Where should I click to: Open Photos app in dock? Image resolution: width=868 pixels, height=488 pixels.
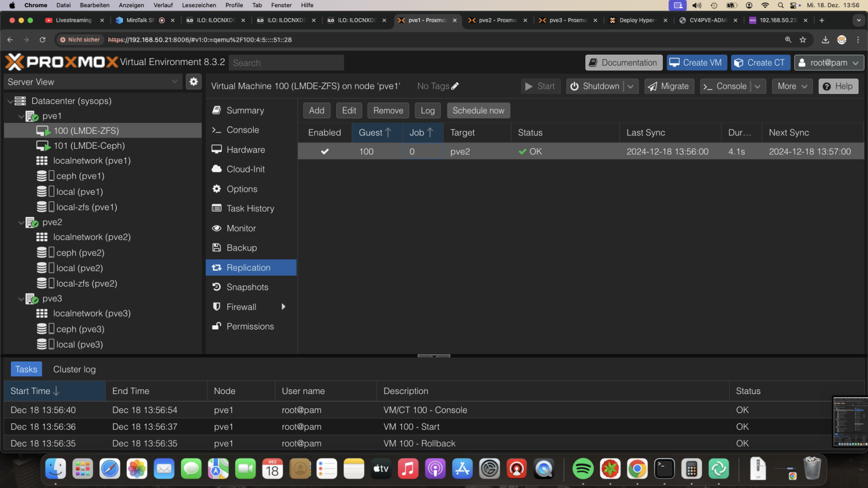click(137, 469)
